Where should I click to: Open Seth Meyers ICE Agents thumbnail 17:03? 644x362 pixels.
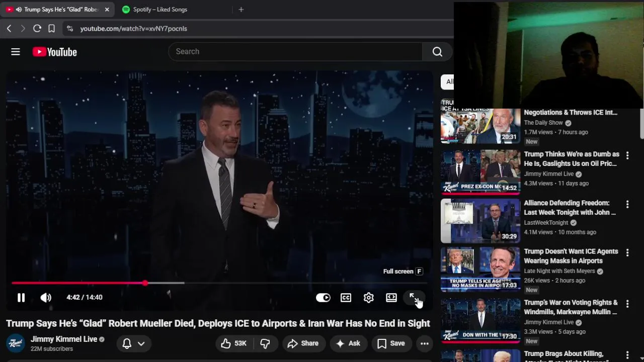(x=480, y=269)
